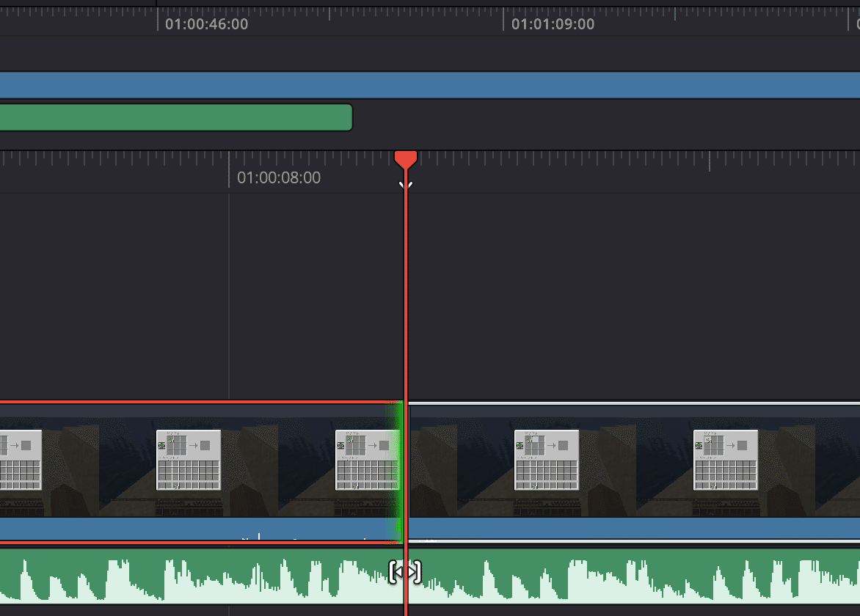Click the 01:01:09:00 timecode on upper ruler

[x=553, y=24]
